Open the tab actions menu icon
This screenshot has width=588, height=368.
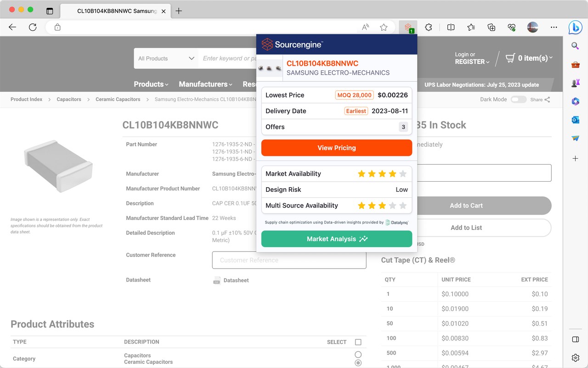50,11
